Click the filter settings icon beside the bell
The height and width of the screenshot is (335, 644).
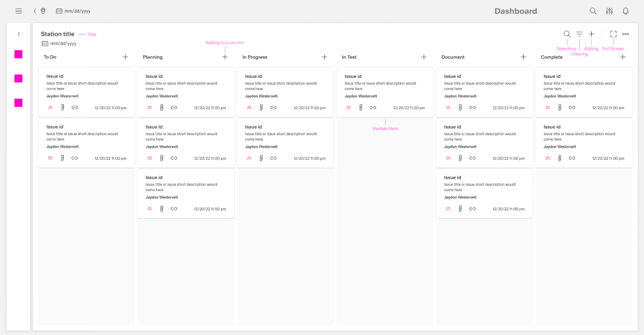609,10
